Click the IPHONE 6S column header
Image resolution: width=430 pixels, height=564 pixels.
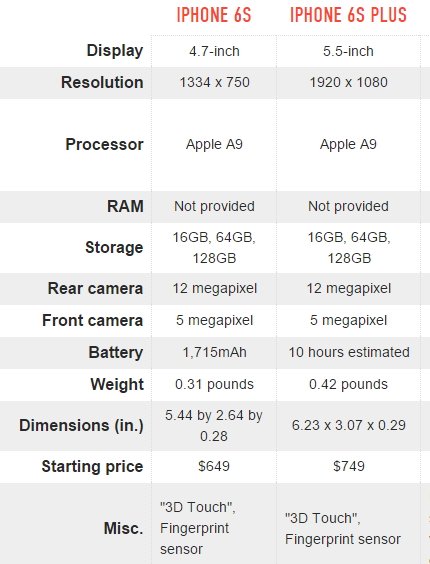[x=214, y=15]
